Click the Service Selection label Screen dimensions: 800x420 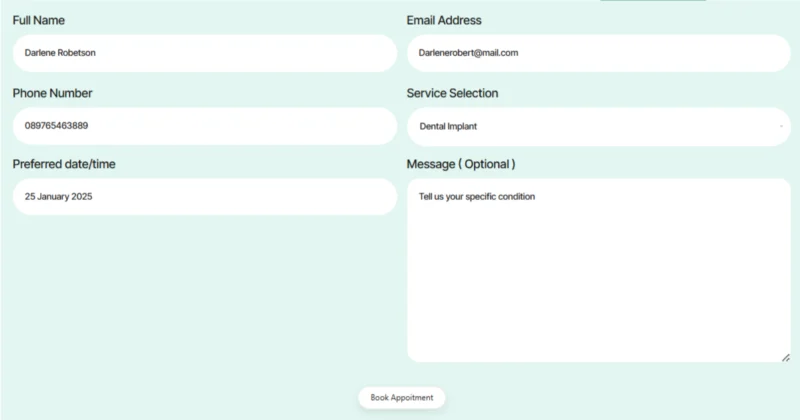tap(452, 93)
